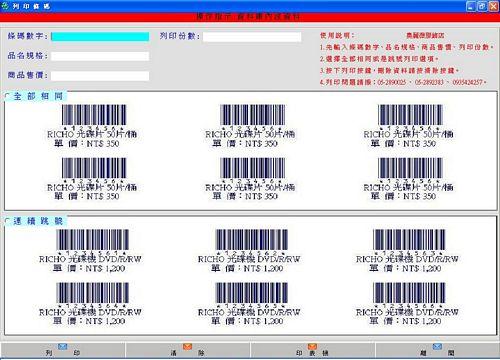Focus the cyan 條碼數字 input field
This screenshot has width=500, height=360.
100,36
